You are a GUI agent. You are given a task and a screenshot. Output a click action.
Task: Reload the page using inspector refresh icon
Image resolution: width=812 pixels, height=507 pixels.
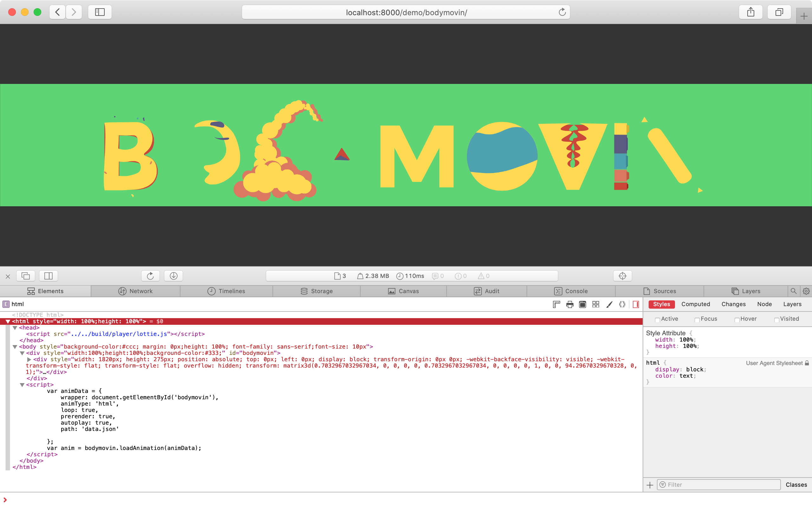click(150, 276)
